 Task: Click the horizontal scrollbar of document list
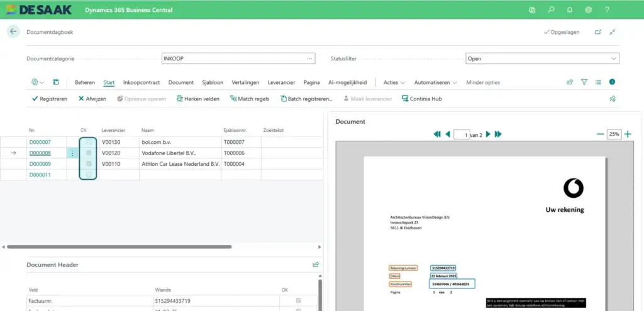coord(119,247)
